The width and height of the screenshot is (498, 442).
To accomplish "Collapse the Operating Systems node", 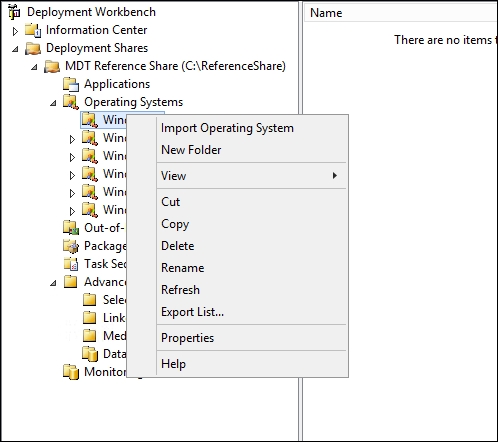I will pos(53,103).
